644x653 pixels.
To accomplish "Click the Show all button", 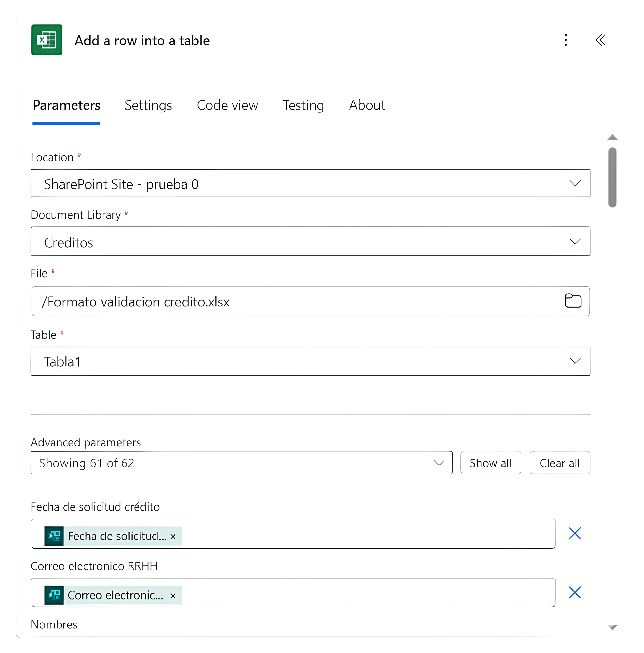I will pyautogui.click(x=490, y=462).
